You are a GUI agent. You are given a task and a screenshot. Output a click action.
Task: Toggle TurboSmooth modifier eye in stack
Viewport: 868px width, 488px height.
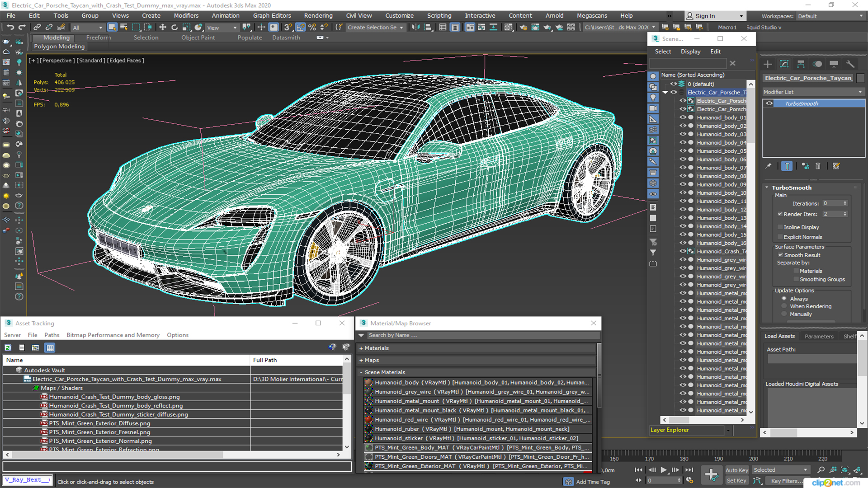tap(769, 103)
